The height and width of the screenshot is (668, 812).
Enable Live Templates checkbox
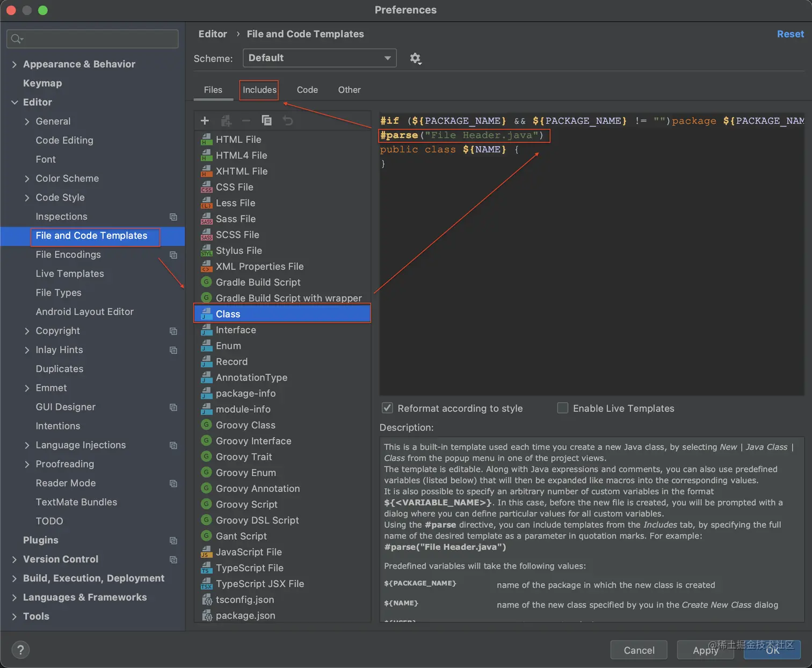[x=562, y=408]
